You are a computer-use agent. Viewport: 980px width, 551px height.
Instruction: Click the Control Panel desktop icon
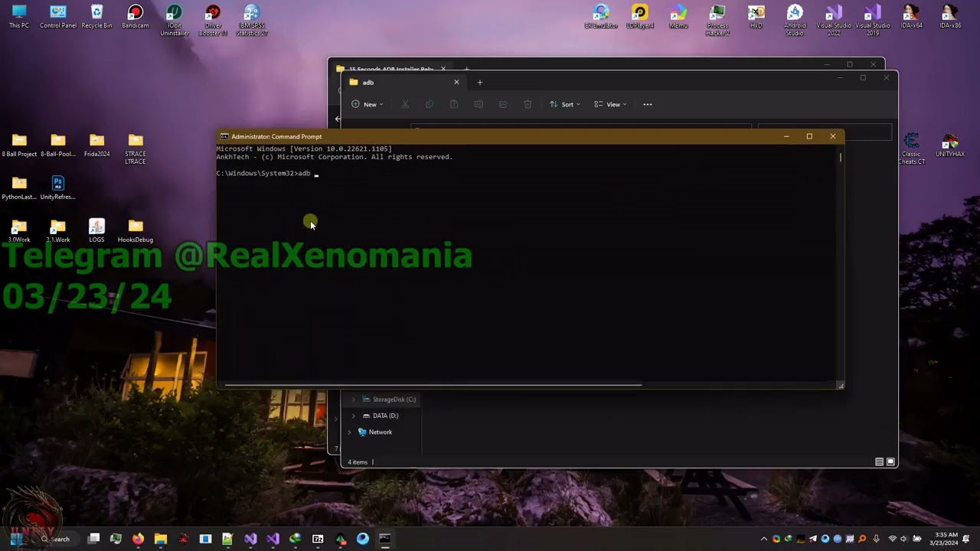(x=58, y=17)
